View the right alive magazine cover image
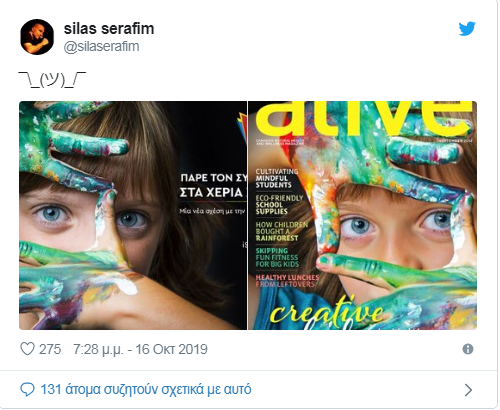This screenshot has width=500, height=410. click(362, 215)
